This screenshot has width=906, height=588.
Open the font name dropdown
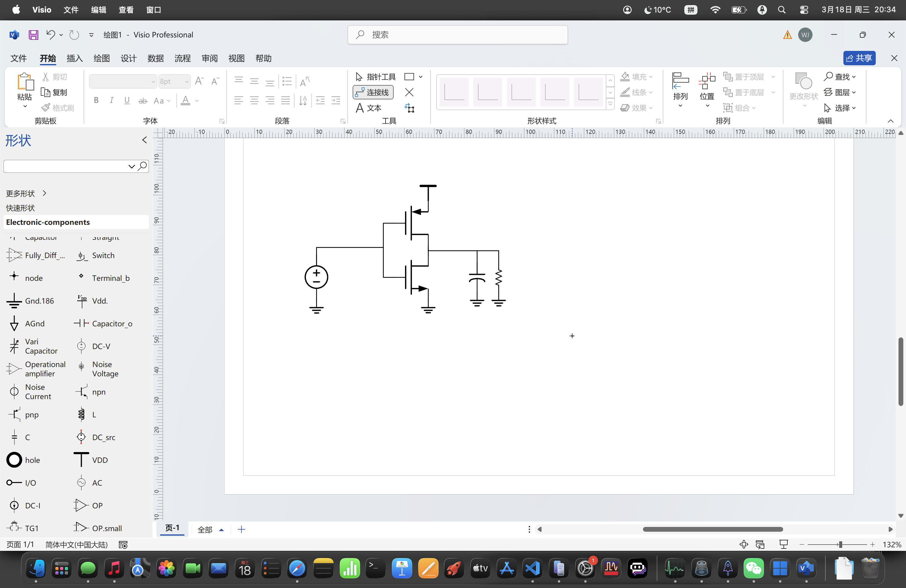pos(153,81)
